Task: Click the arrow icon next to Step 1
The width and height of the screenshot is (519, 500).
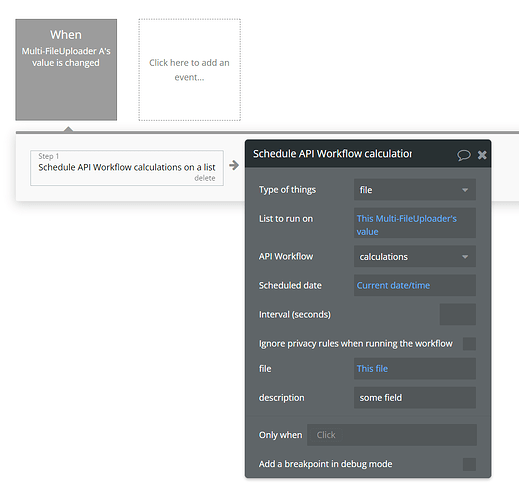Action: pyautogui.click(x=234, y=165)
